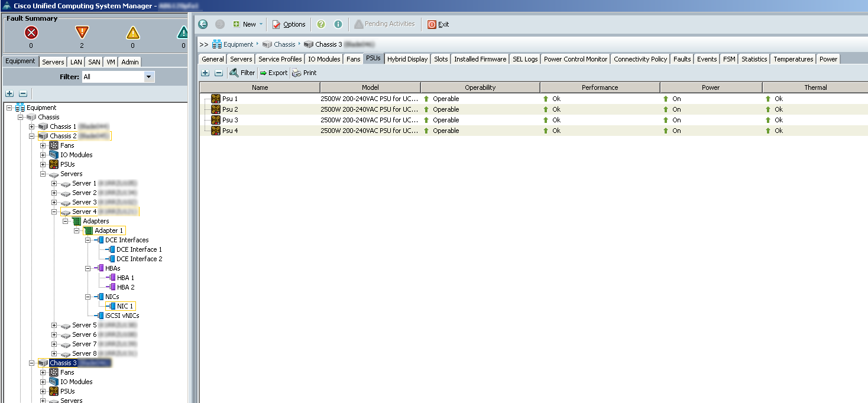Image resolution: width=868 pixels, height=403 pixels.
Task: Click the Export button
Action: pos(273,73)
